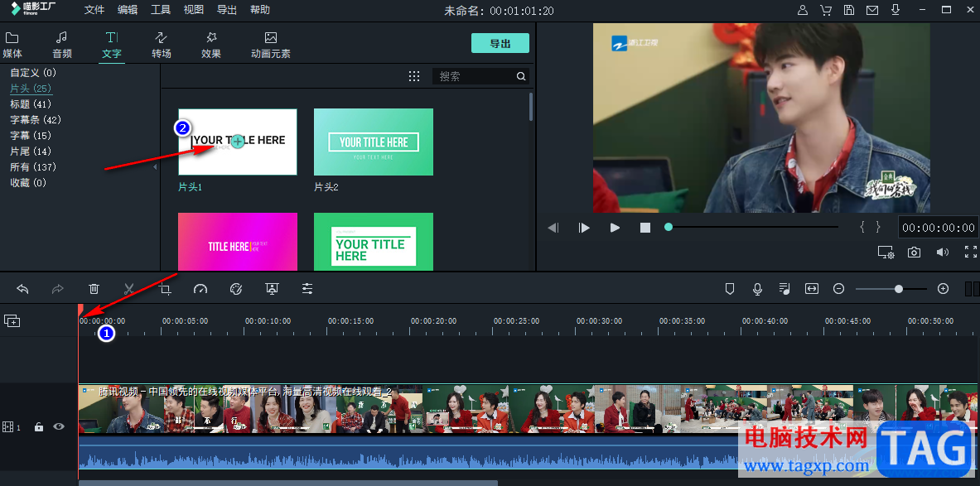Open the edit adjustment sliders icon
The height and width of the screenshot is (486, 980).
307,289
